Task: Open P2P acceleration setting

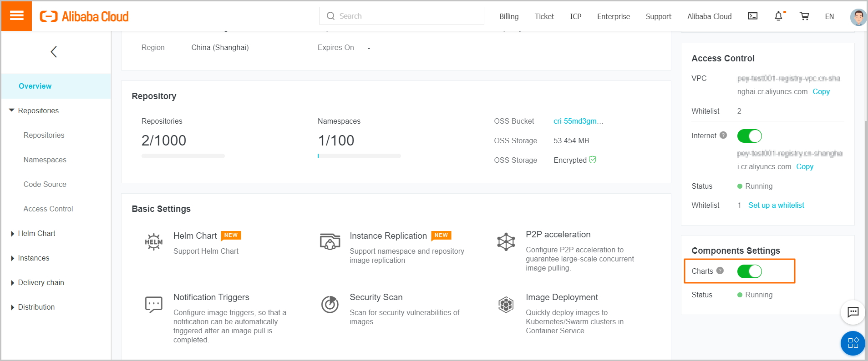Action: (558, 234)
